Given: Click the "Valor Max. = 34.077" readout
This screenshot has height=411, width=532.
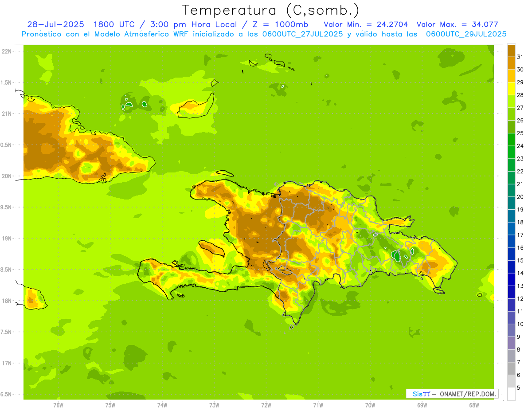Looking at the screenshot, I should (458, 24).
